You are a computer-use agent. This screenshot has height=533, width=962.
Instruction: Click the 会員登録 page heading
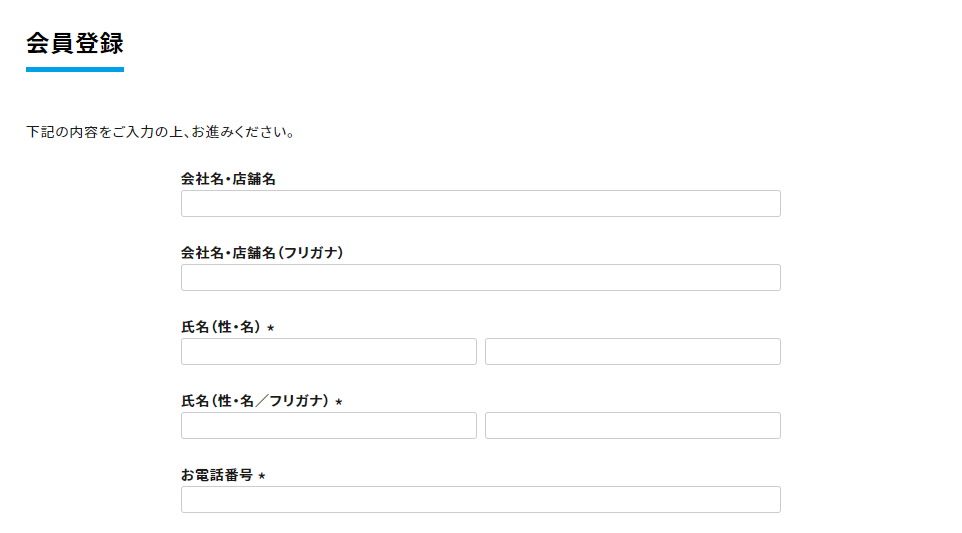[75, 44]
